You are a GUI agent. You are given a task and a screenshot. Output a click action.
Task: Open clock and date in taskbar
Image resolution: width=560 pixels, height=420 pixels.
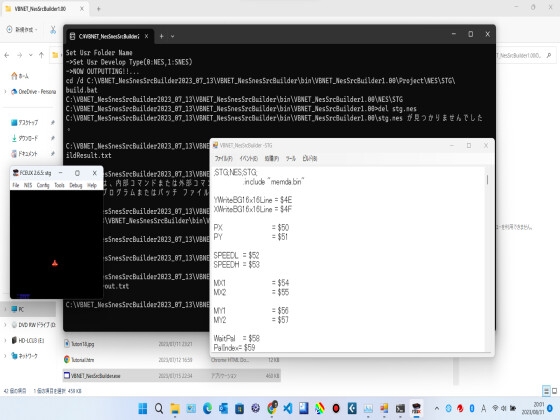(533, 408)
